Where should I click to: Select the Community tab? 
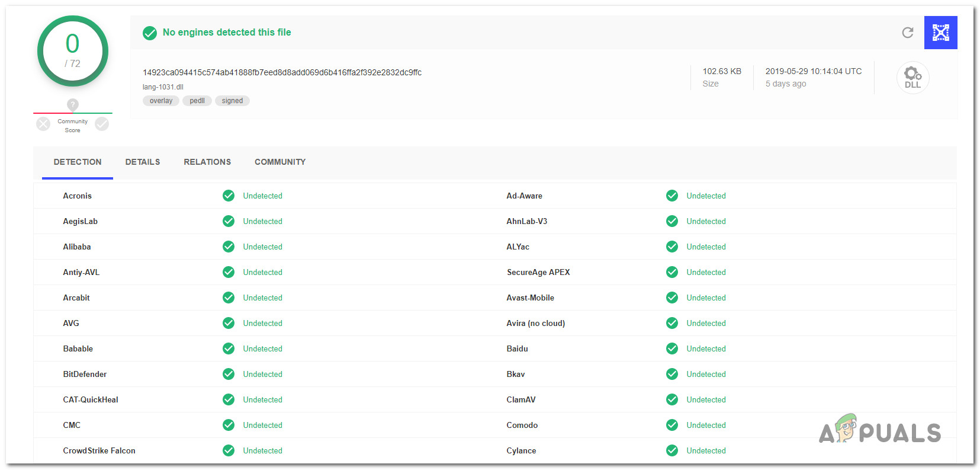[280, 162]
